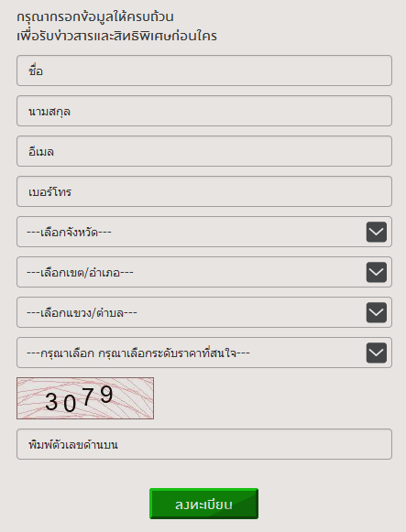Click the price level dropdown arrow icon
This screenshot has height=532, width=406.
coord(377,353)
